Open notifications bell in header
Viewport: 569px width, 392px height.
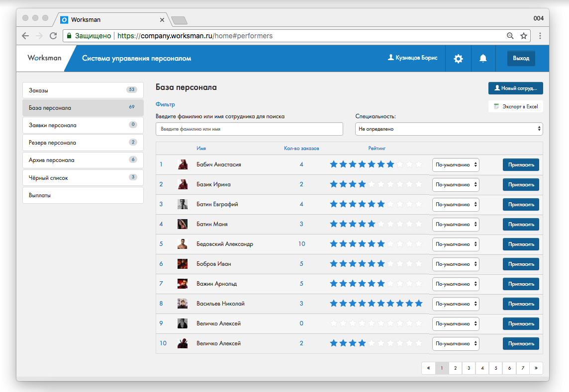(x=482, y=59)
